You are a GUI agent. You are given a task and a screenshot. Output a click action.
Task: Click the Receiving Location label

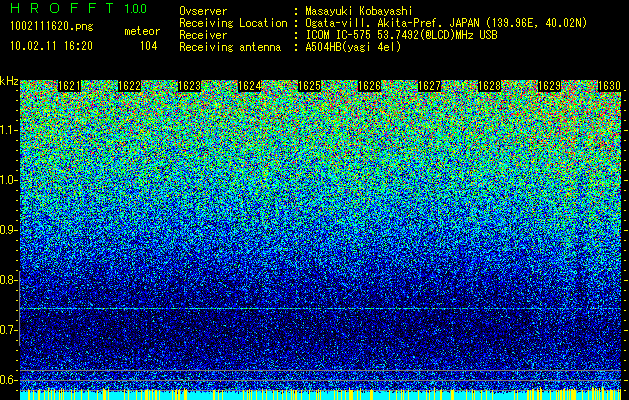[233, 23]
